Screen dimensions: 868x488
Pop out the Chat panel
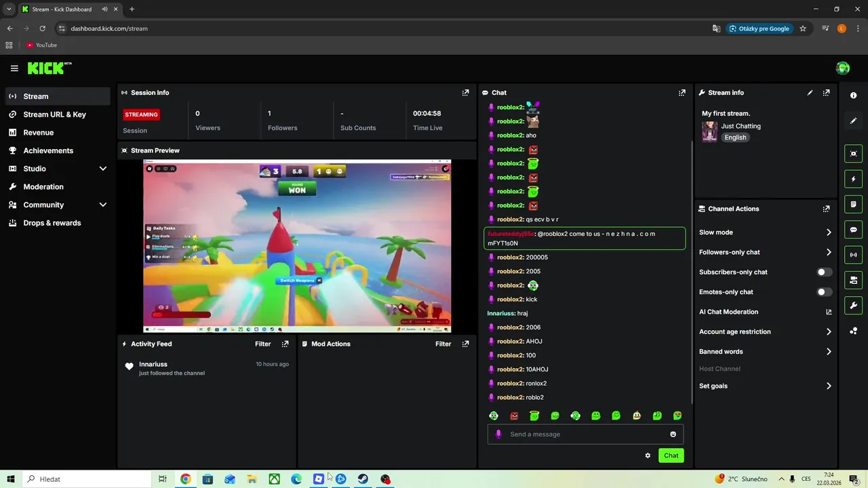coord(682,93)
